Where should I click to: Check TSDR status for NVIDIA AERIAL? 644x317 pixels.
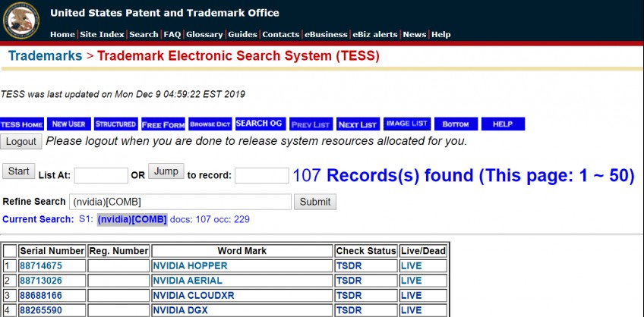click(349, 281)
